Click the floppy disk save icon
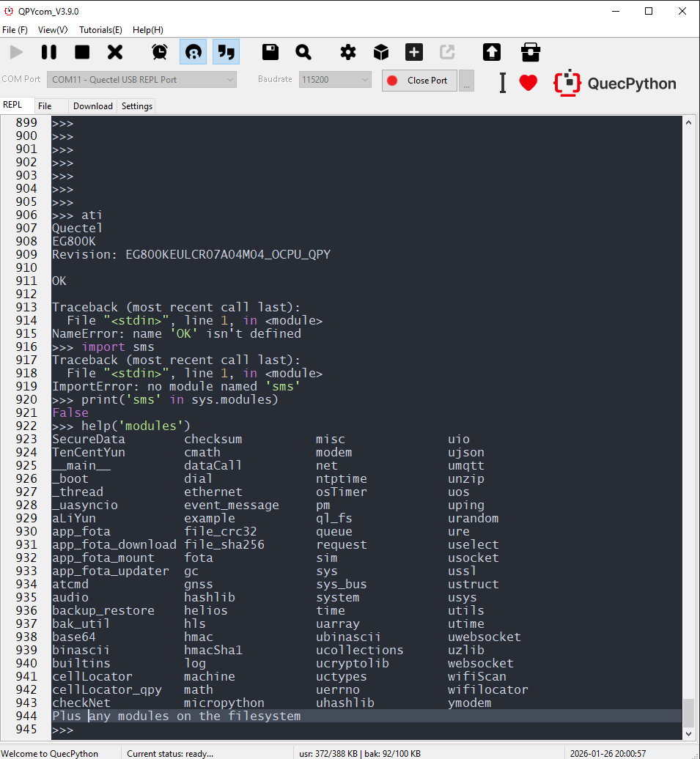The width and height of the screenshot is (700, 759). coord(270,52)
